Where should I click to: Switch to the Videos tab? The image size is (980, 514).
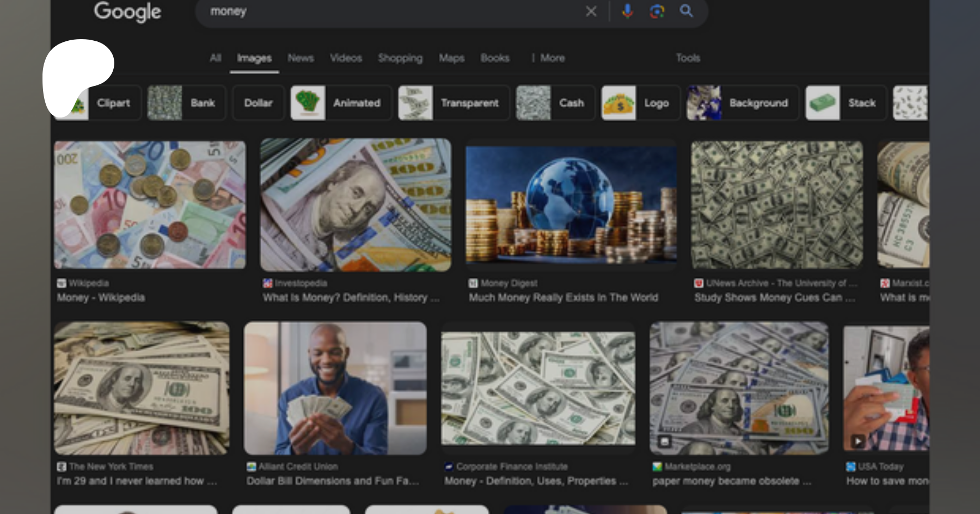coord(346,58)
